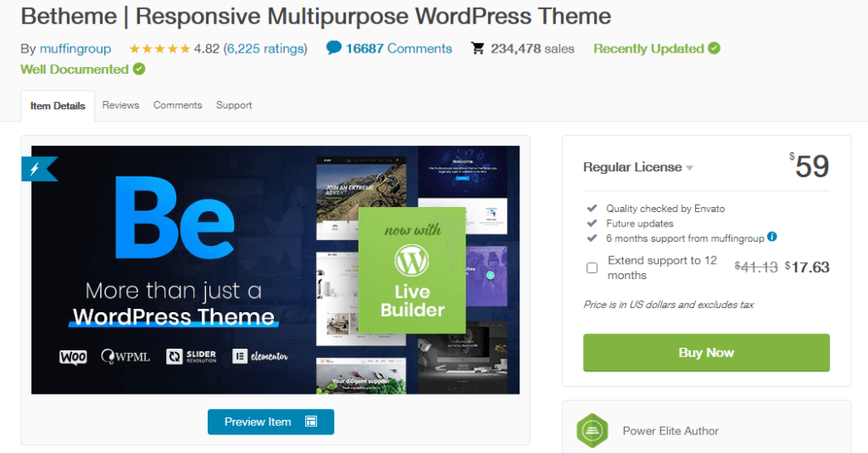Click the Betheme page title heading
Viewport: 868px width, 453px height.
[315, 16]
